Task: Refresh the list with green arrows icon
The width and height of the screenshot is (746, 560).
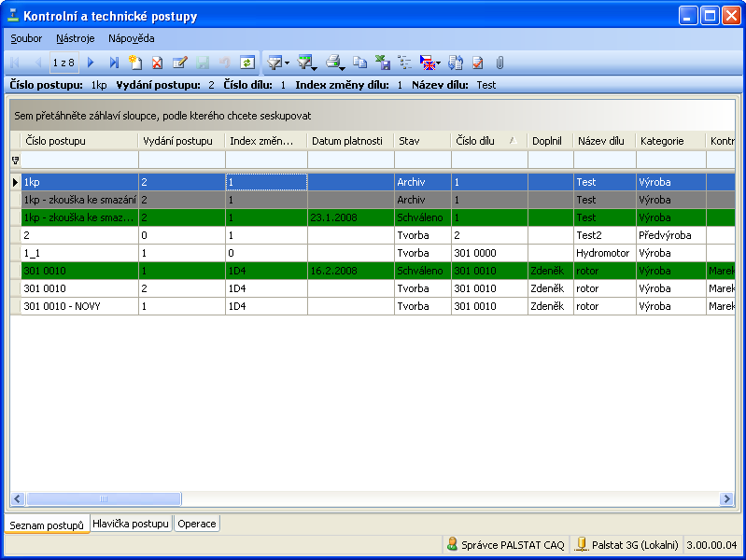Action: point(247,63)
